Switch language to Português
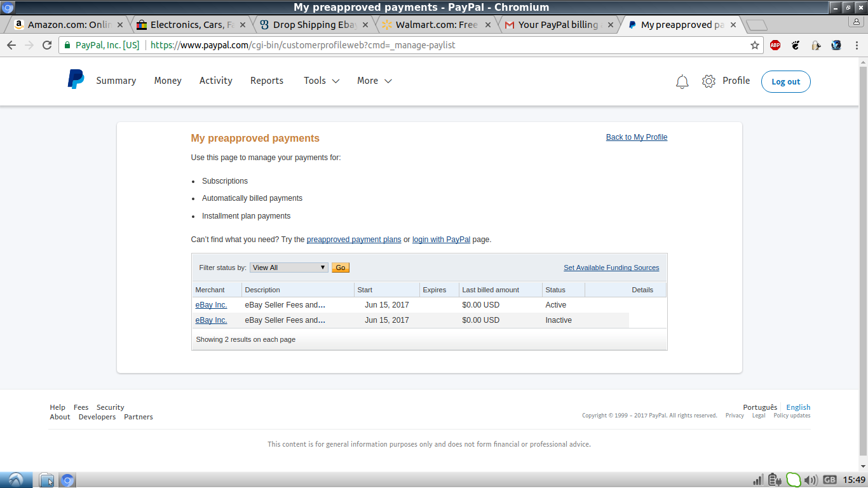Screen dimensions: 868x488 (x=760, y=407)
